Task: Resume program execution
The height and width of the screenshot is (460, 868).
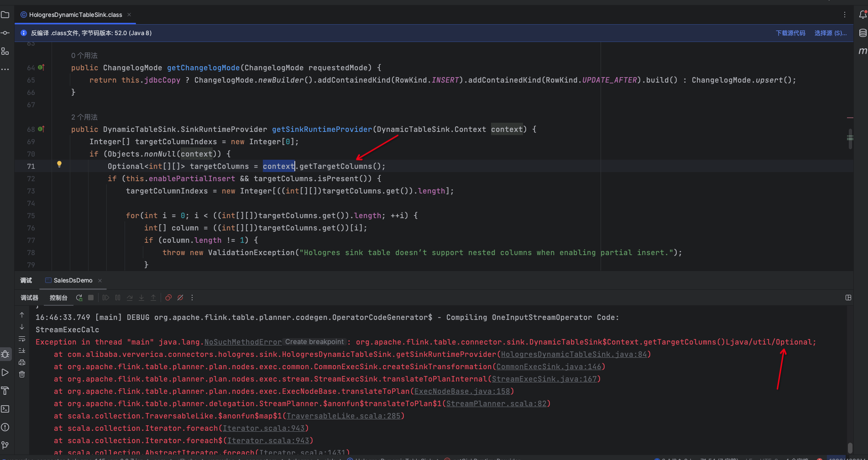Action: [106, 298]
